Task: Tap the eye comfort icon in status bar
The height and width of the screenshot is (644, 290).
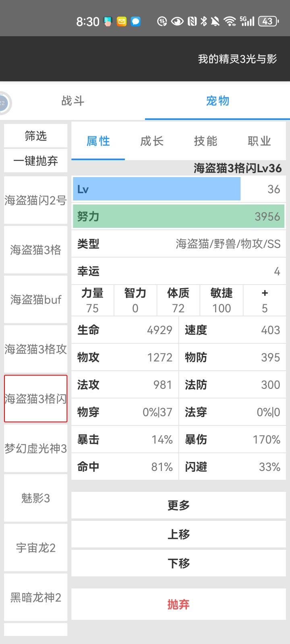Action: [177, 21]
